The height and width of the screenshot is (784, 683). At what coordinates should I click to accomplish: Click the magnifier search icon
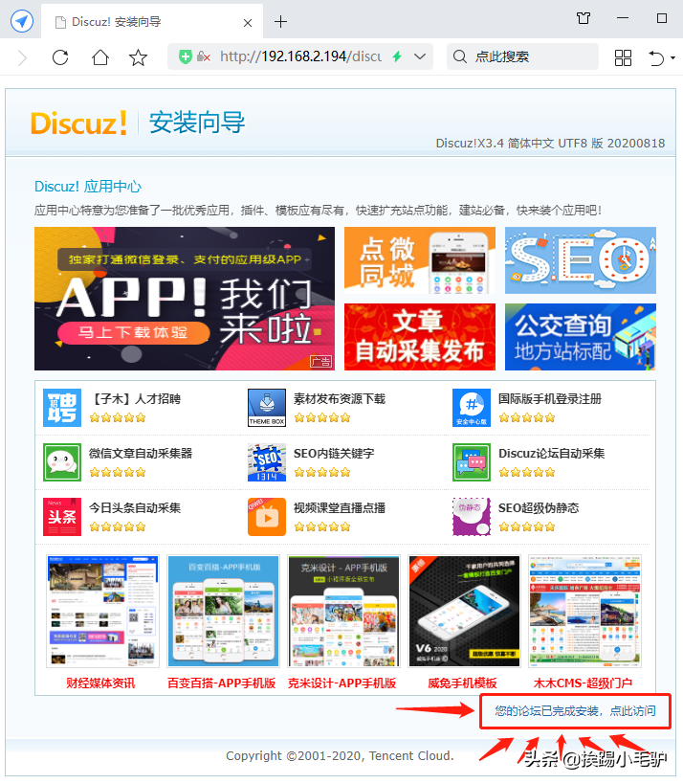click(x=460, y=56)
